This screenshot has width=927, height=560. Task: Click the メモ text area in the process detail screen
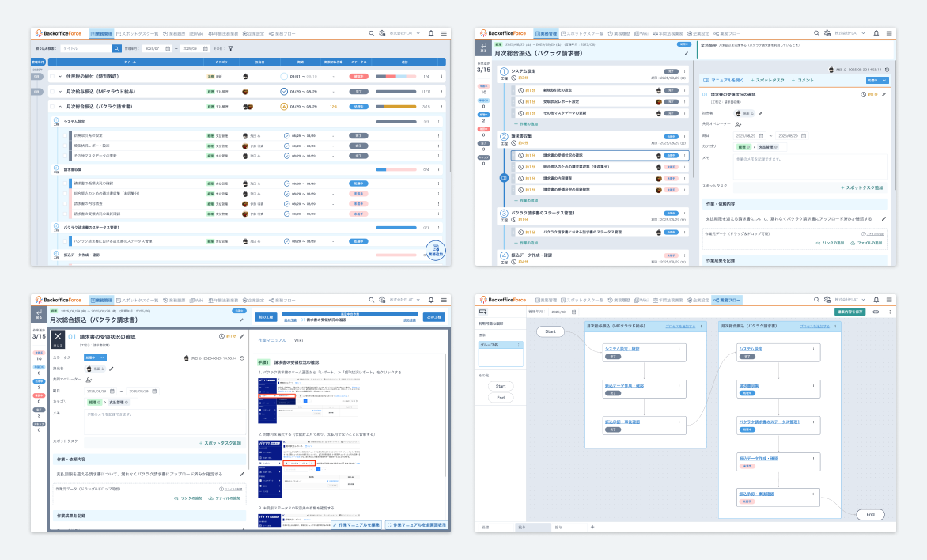(x=810, y=167)
